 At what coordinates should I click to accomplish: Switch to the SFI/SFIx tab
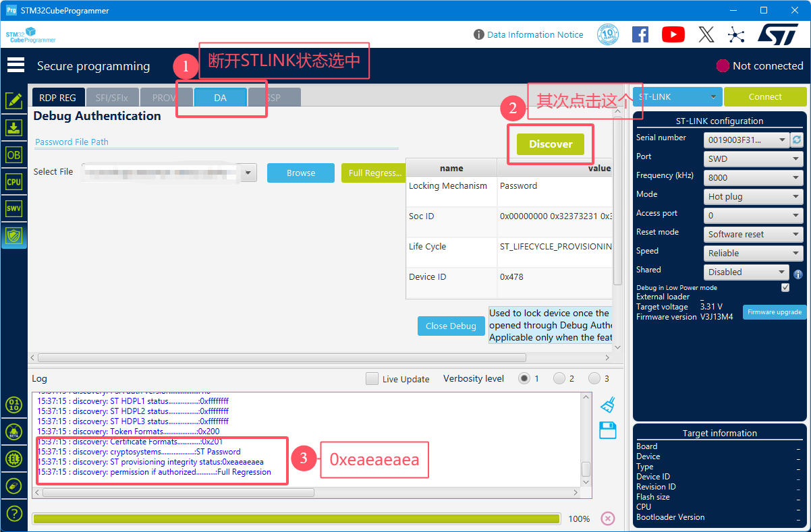click(112, 97)
